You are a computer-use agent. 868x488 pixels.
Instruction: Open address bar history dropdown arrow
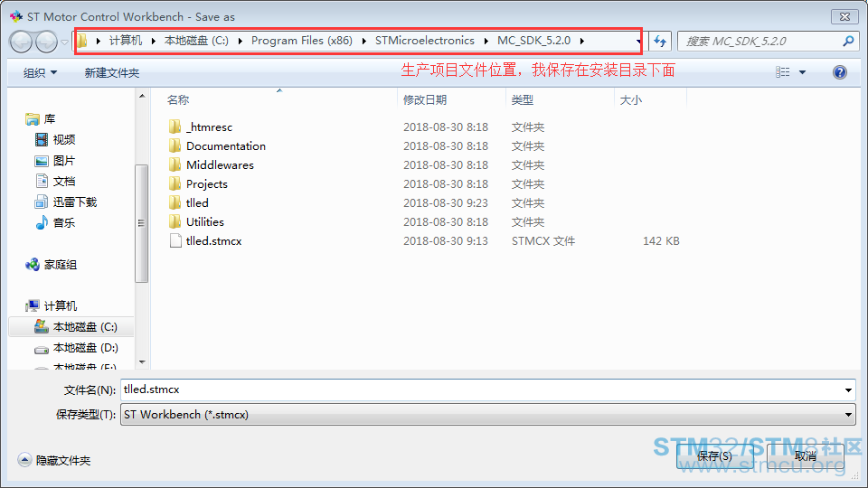638,41
